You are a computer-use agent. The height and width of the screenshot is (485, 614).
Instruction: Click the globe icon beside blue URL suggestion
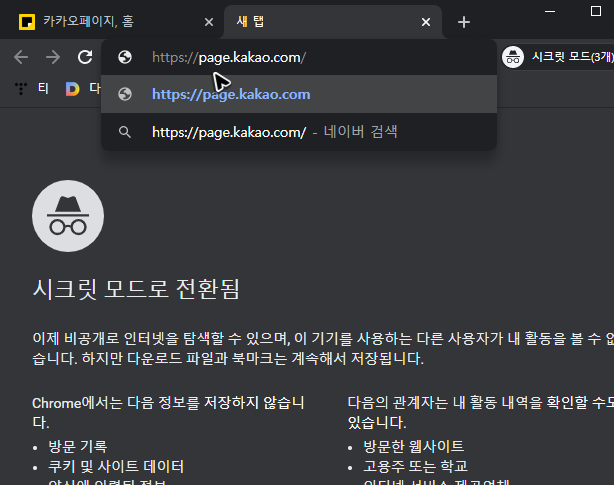pyautogui.click(x=125, y=94)
